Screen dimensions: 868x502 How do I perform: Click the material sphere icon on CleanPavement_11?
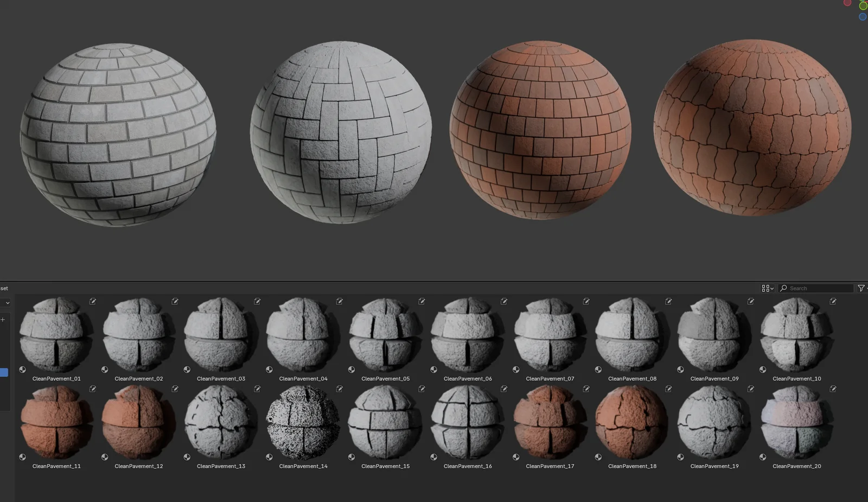coord(21,457)
